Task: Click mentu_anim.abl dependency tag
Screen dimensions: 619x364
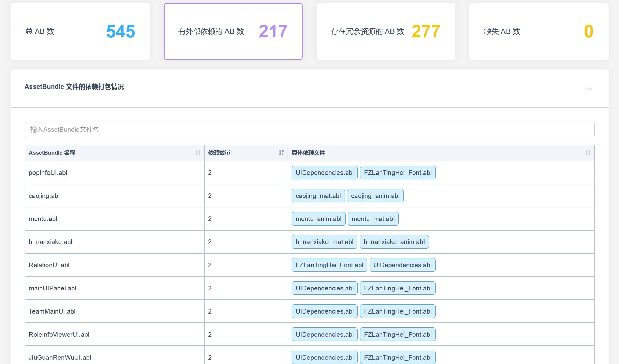Action: tap(318, 219)
